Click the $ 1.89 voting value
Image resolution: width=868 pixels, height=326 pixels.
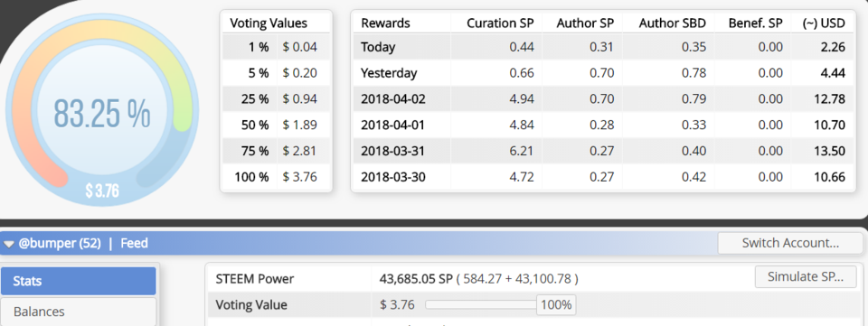299,125
